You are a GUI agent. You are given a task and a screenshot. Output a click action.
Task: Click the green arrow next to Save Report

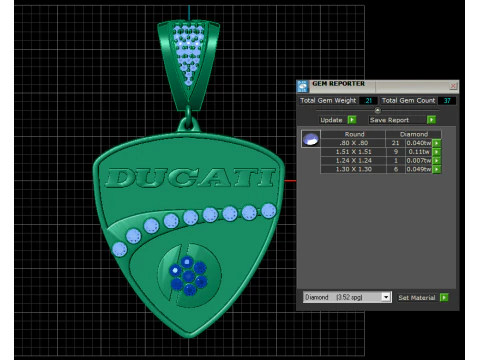pos(431,120)
